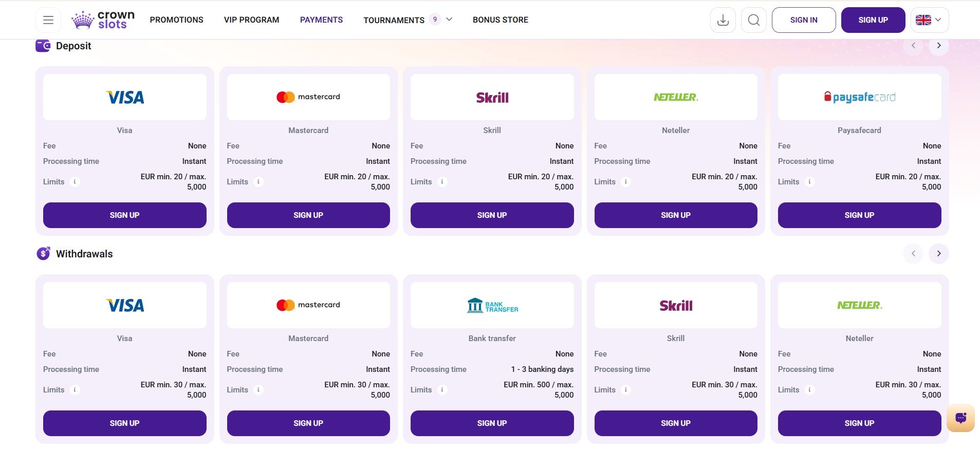
Task: Click Limits info icon on Bank transfer
Action: tap(442, 390)
